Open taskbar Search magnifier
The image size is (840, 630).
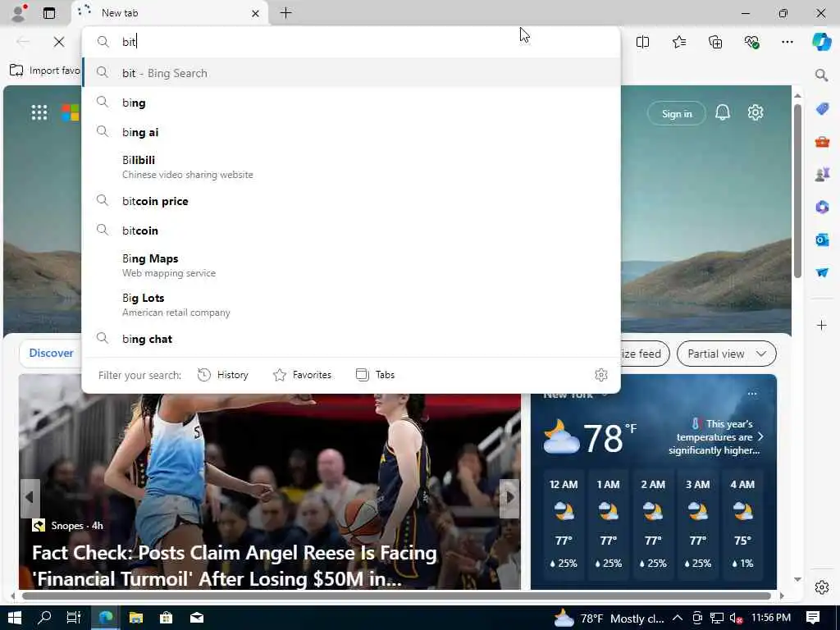point(44,618)
